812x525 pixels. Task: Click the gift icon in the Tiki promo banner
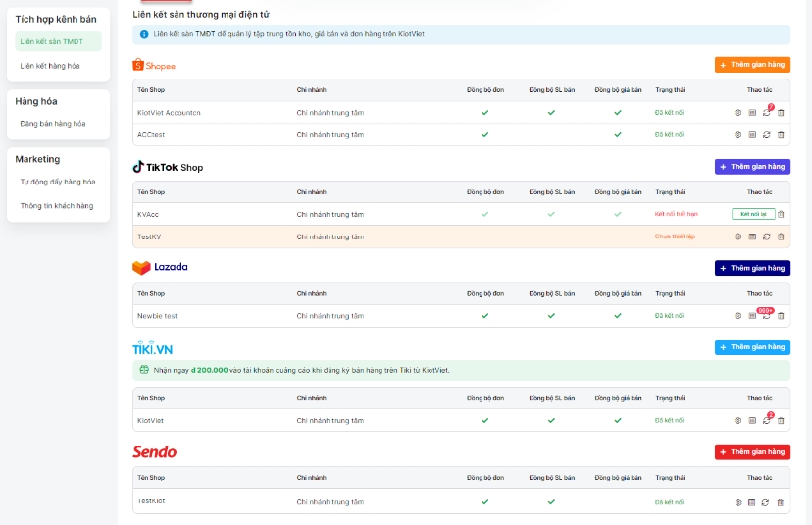point(144,370)
